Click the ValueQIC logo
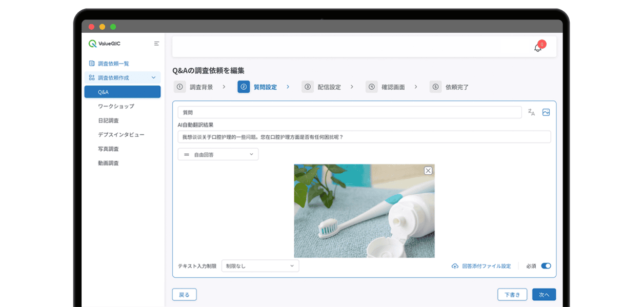644x307 pixels. pyautogui.click(x=105, y=44)
